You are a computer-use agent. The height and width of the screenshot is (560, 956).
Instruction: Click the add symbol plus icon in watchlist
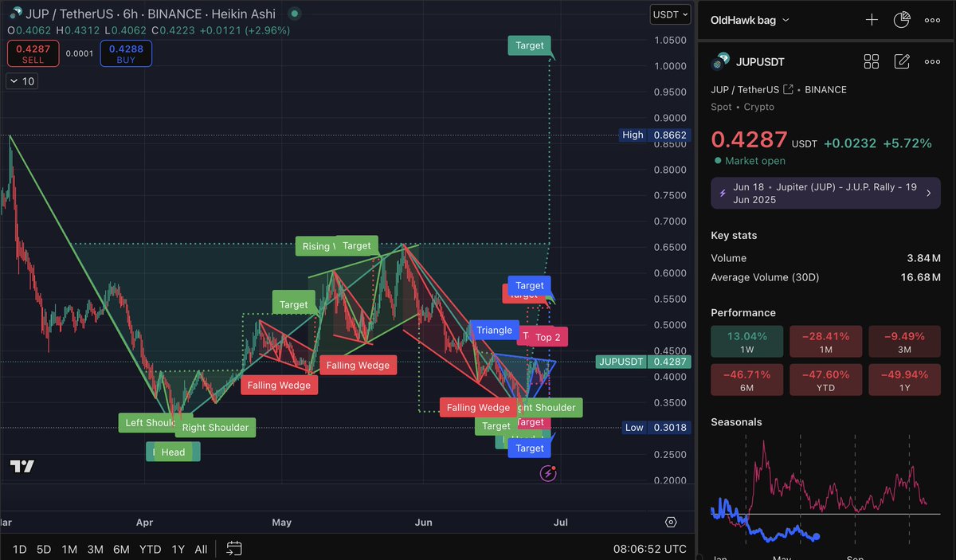(872, 20)
